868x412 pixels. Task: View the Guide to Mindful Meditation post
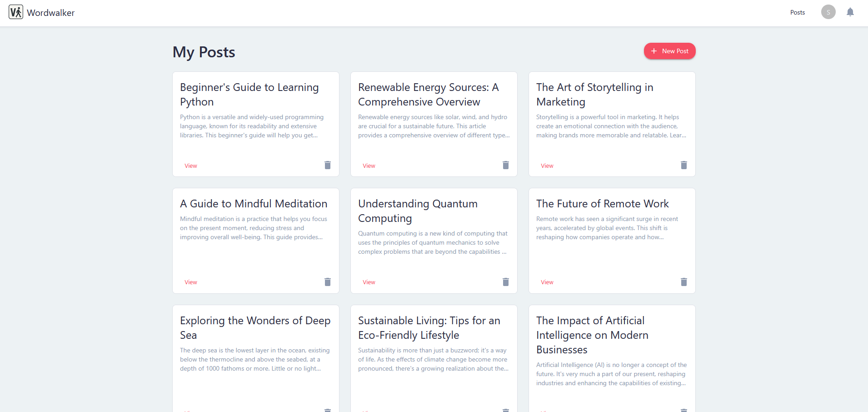click(191, 282)
